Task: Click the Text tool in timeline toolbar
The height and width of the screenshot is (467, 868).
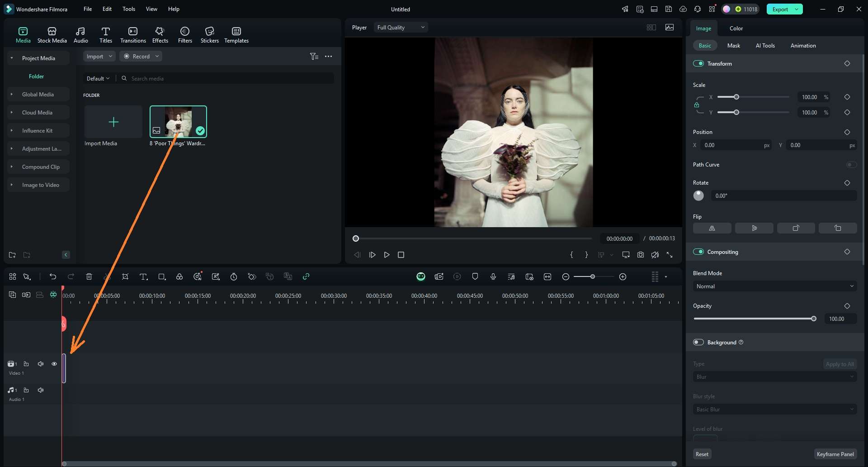Action: coord(143,276)
